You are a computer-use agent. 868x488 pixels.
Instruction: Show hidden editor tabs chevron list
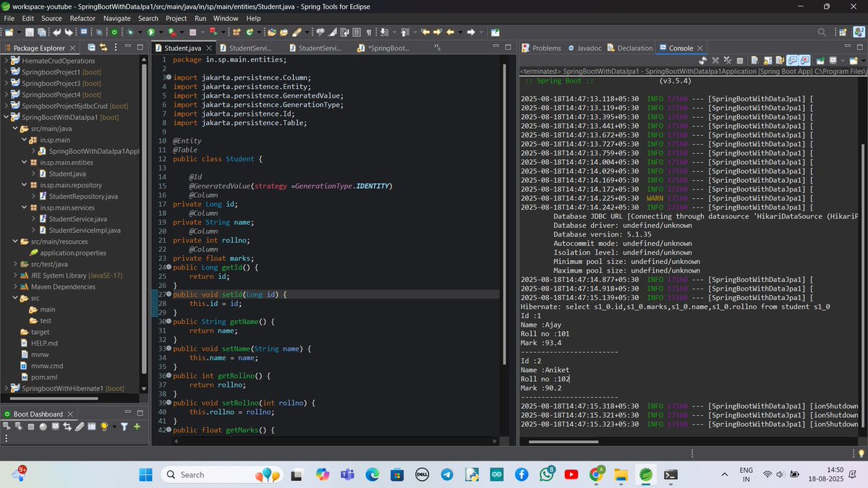click(x=436, y=47)
